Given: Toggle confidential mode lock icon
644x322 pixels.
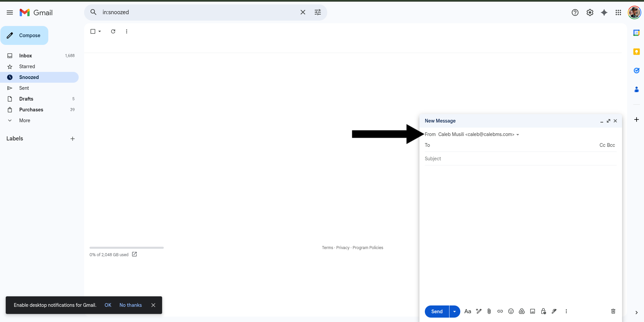Looking at the screenshot, I should click(543, 311).
